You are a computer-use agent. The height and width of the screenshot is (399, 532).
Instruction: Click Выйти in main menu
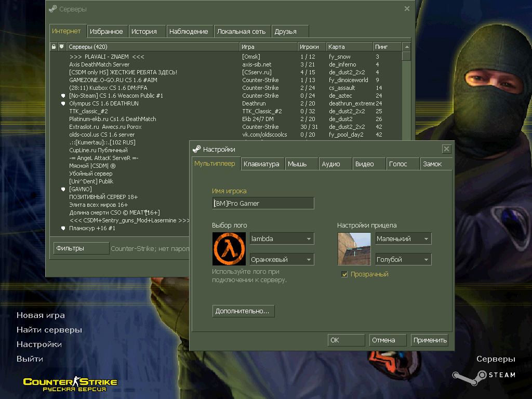[x=30, y=359]
